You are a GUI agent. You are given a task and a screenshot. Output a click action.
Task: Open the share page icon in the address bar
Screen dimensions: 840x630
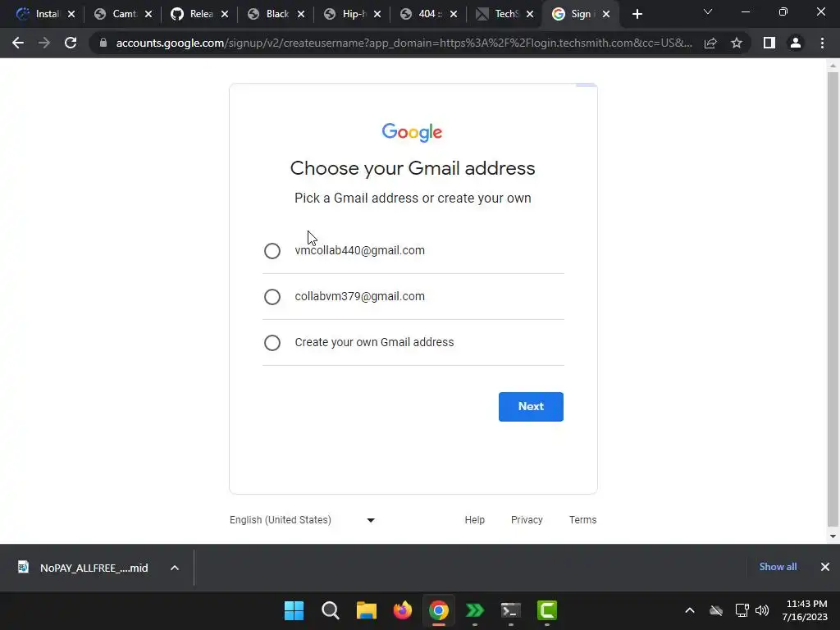click(710, 43)
